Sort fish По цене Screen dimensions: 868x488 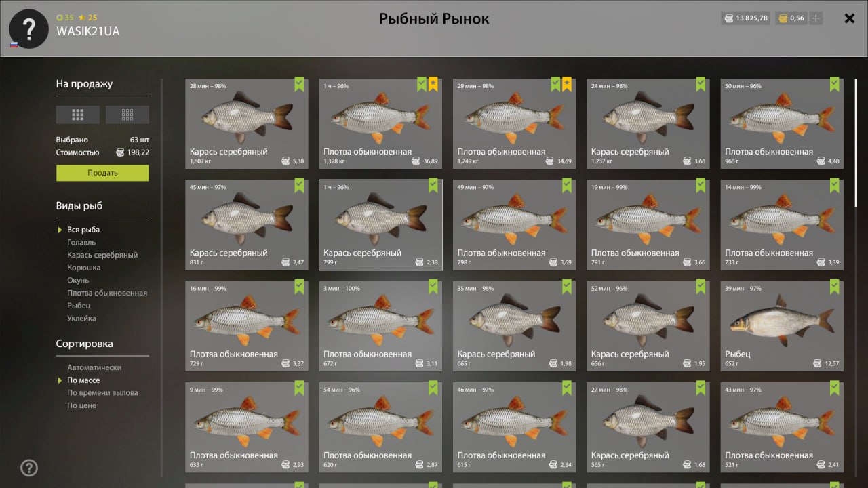coord(81,405)
